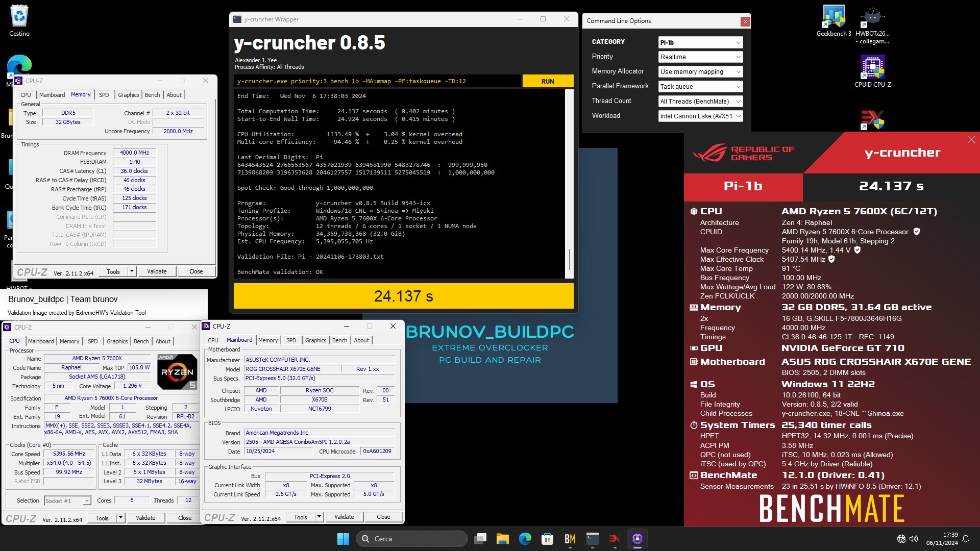Screen dimensions: 980x551
Task: Open Mainboard tab in CPU CPU-Z window
Action: tap(41, 341)
